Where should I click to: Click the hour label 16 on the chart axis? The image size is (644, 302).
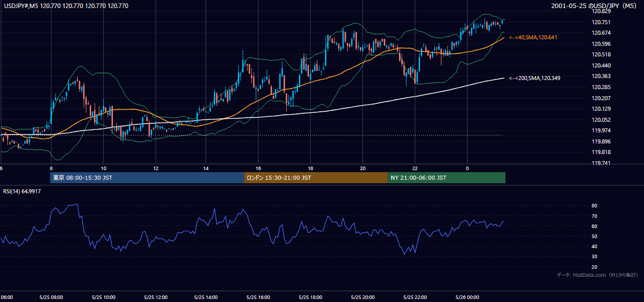pos(258,168)
